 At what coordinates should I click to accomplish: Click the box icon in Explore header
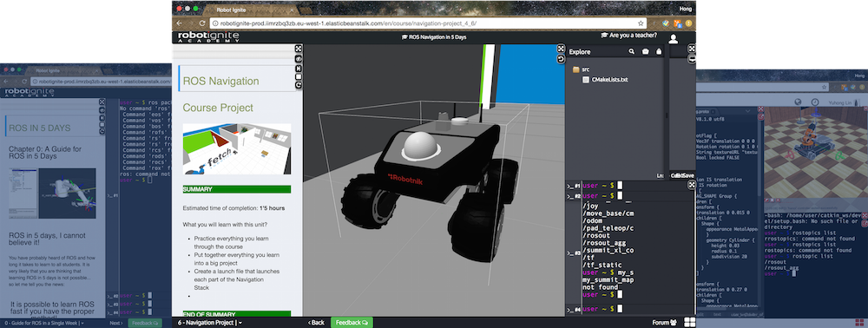click(x=646, y=51)
